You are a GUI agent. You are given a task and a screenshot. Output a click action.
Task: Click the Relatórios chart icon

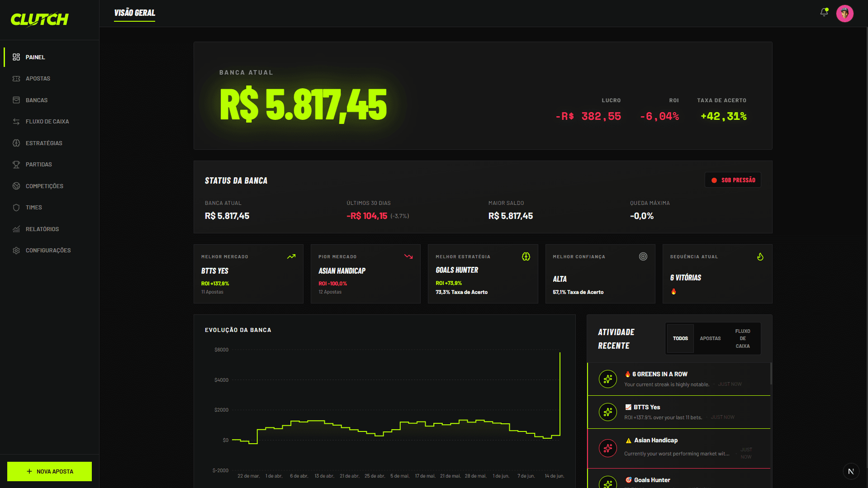pos(16,229)
